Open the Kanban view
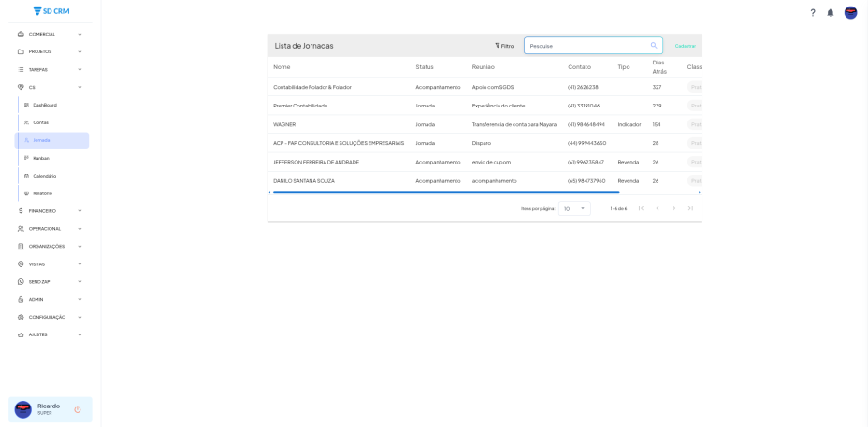Viewport: 868px width, 427px height. click(41, 158)
